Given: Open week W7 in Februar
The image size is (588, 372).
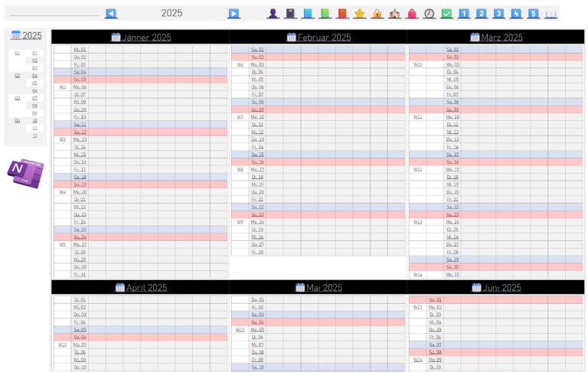Looking at the screenshot, I should pos(240,117).
